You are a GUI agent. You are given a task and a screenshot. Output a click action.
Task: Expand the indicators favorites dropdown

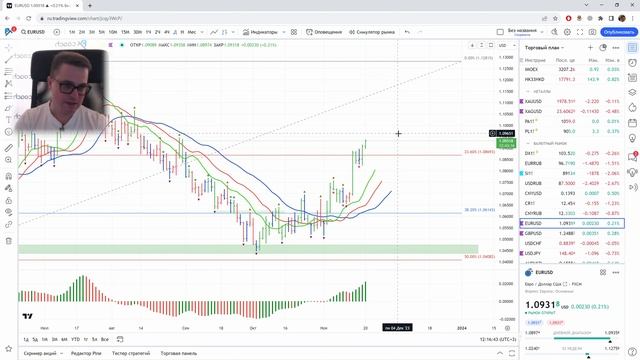(284, 32)
